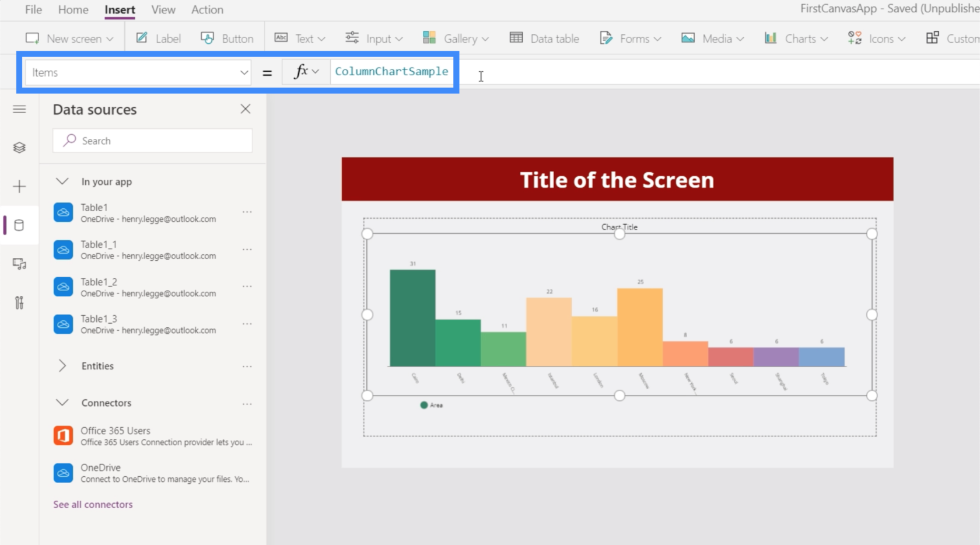The height and width of the screenshot is (545, 980).
Task: Select the OneDrive connector
Action: 153,473
